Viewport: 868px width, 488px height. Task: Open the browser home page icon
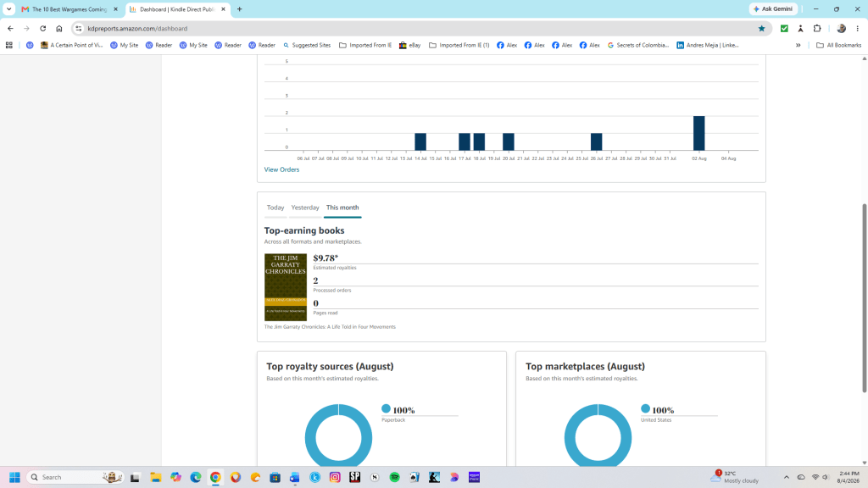(x=59, y=28)
